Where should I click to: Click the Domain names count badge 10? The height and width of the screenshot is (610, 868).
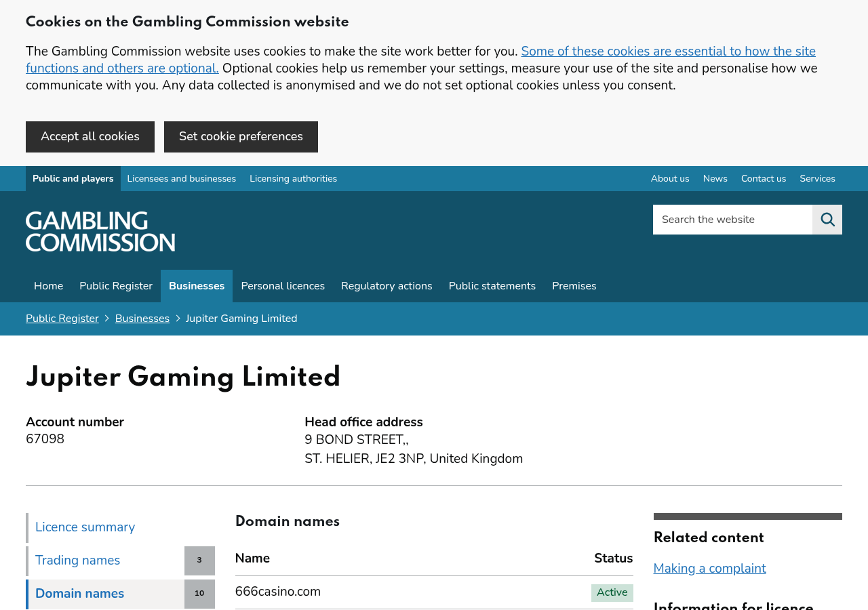click(x=199, y=594)
